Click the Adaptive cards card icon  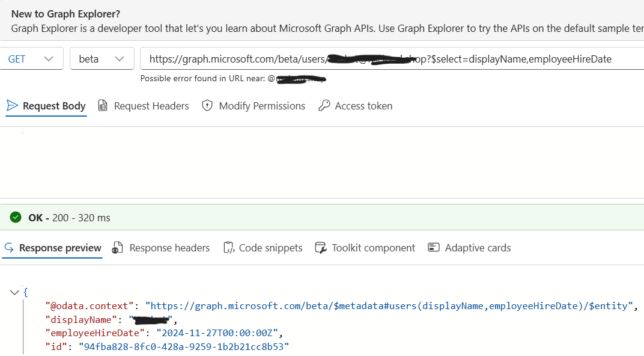(434, 248)
